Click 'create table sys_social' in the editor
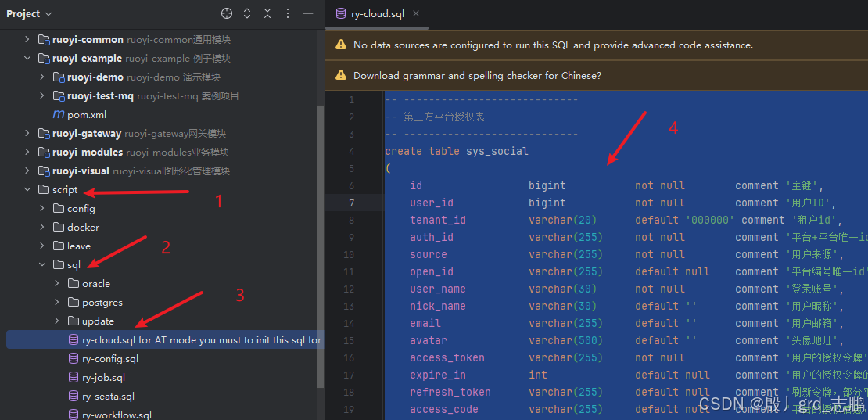The width and height of the screenshot is (868, 420). click(x=457, y=151)
